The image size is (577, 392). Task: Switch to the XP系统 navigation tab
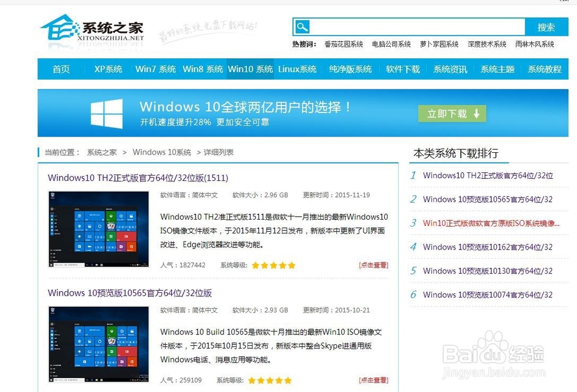point(108,69)
